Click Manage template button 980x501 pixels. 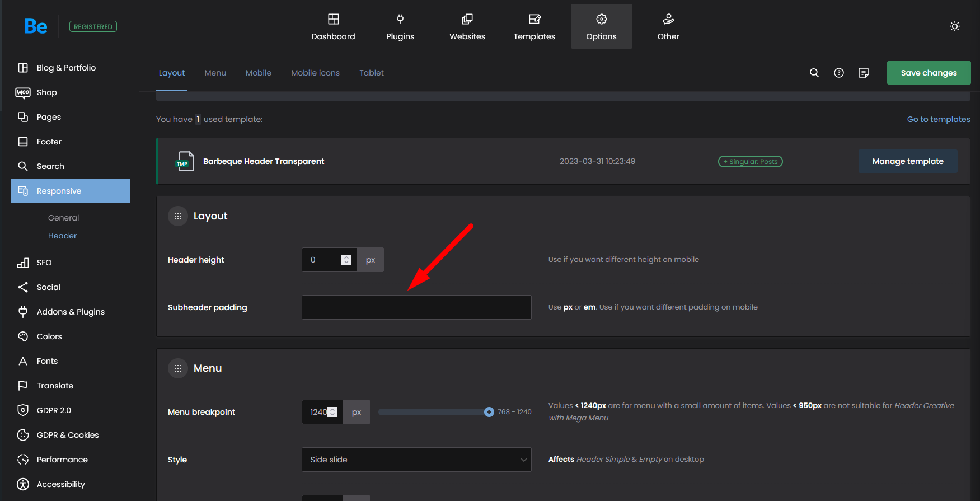(x=908, y=161)
